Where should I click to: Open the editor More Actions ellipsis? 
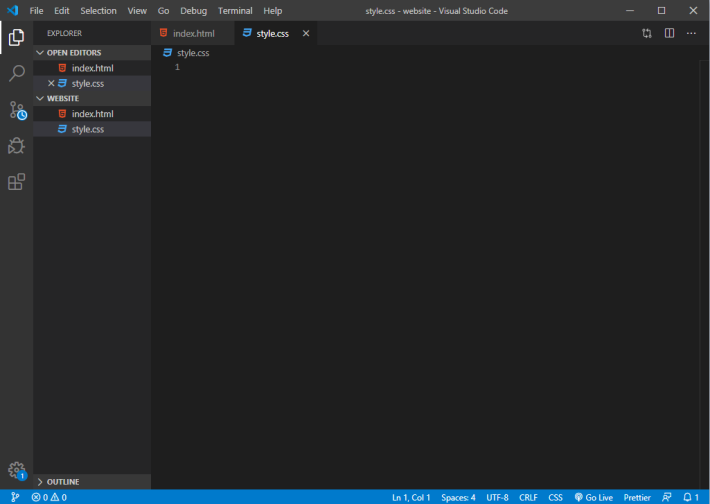tap(691, 33)
